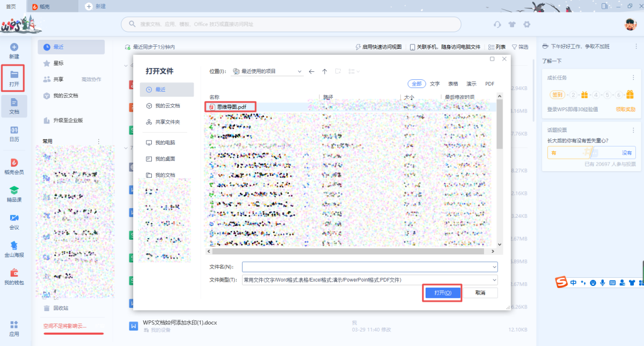
Task: Select the 思维导图.pdf file in list
Action: 231,107
